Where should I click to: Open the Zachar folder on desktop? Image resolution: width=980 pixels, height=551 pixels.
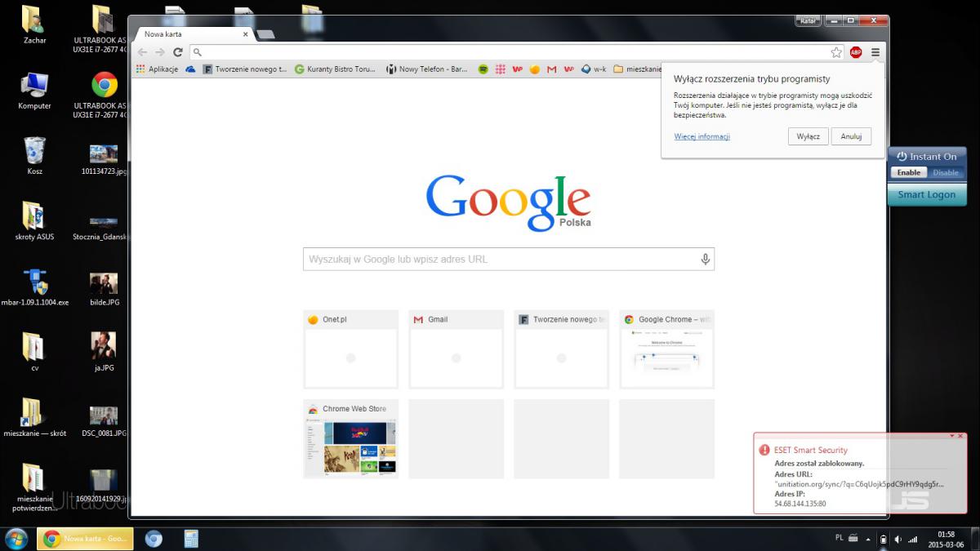click(x=34, y=24)
